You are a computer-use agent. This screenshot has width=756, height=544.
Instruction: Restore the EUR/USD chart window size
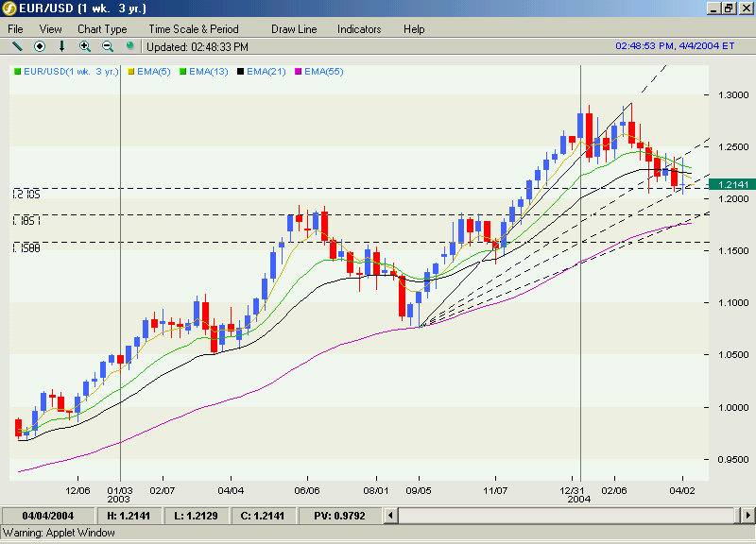pos(729,8)
